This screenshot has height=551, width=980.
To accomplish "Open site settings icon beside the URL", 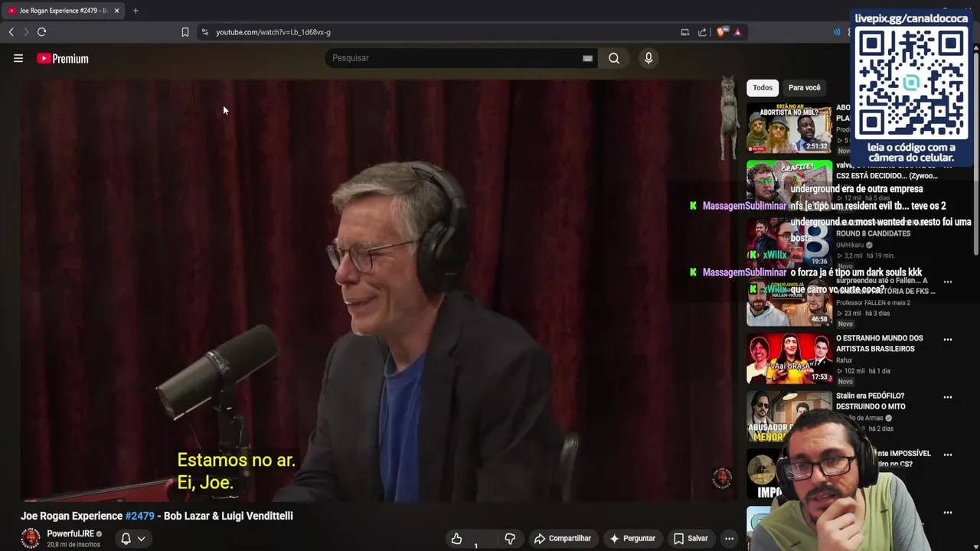I will click(204, 32).
